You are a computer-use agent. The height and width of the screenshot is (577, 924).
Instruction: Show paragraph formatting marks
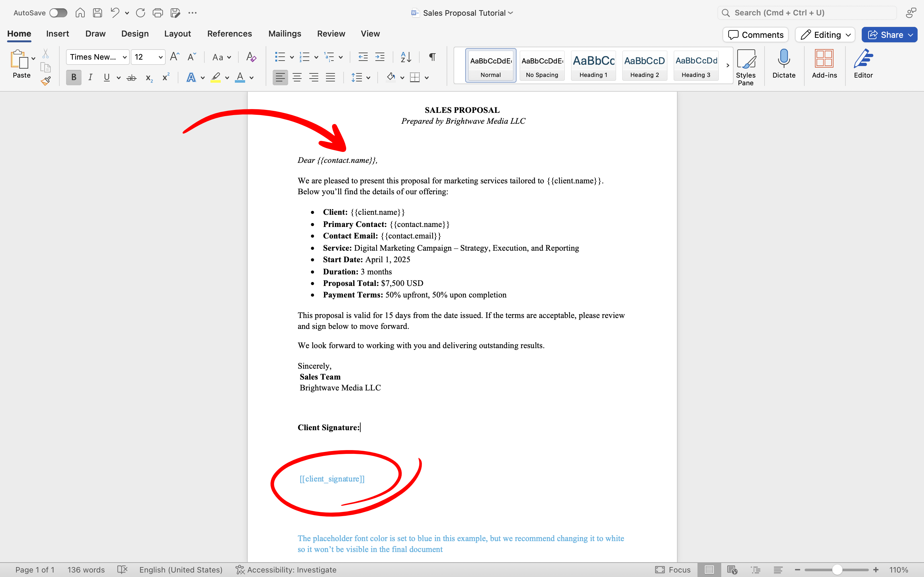[432, 57]
